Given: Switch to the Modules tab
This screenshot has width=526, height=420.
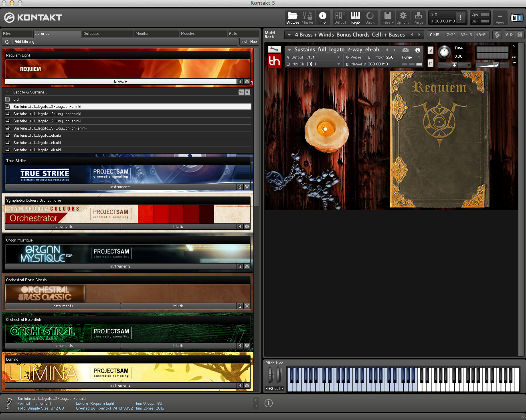Looking at the screenshot, I should (203, 34).
